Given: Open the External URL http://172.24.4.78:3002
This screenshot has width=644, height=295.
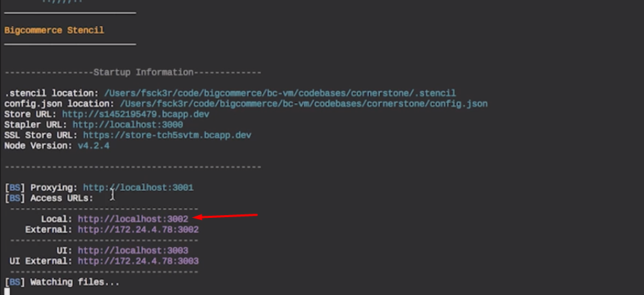Looking at the screenshot, I should point(138,229).
